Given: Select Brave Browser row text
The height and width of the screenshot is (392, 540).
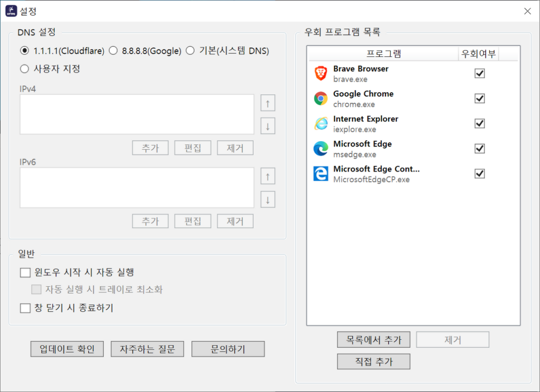Looking at the screenshot, I should coord(361,69).
